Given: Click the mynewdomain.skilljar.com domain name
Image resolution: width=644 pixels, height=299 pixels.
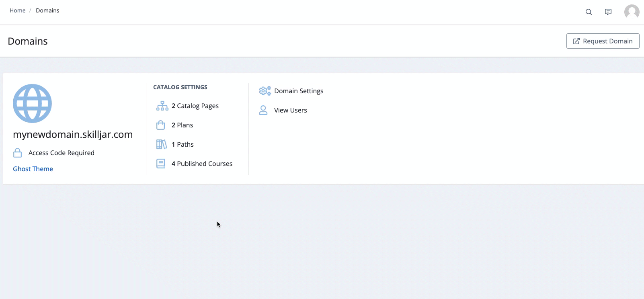Looking at the screenshot, I should [x=73, y=134].
